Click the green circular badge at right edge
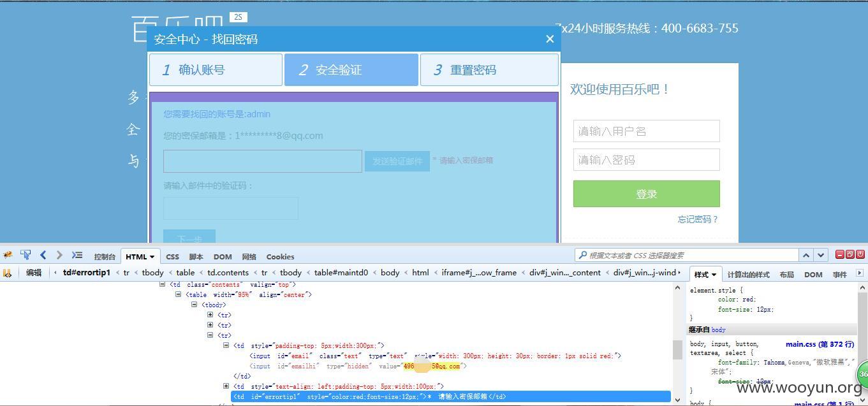 click(862, 374)
